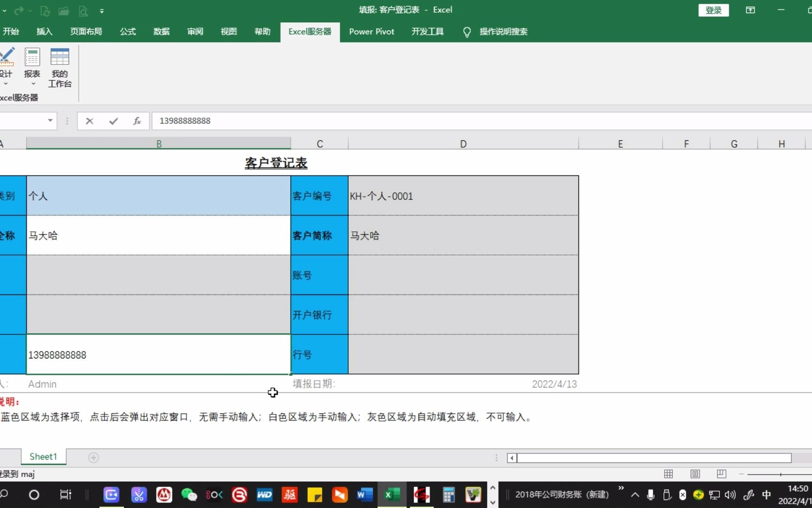Select the Sheet1 tab

click(x=43, y=456)
